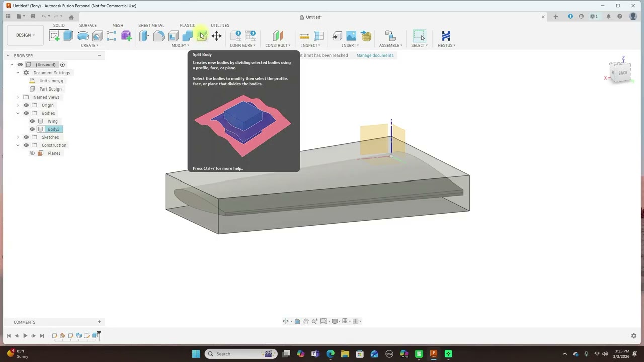Collapse the Construction folder
The height and width of the screenshot is (362, 644).
pos(18,145)
